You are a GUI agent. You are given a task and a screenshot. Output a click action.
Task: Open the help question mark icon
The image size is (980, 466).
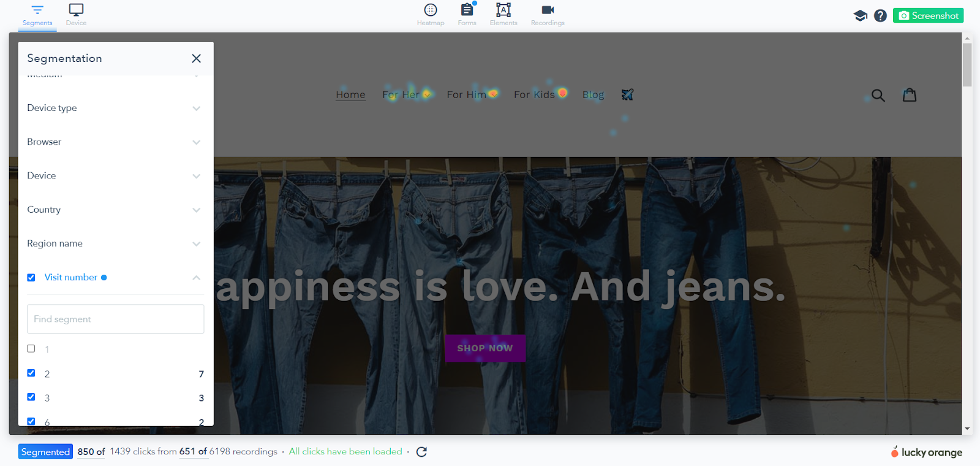point(880,16)
